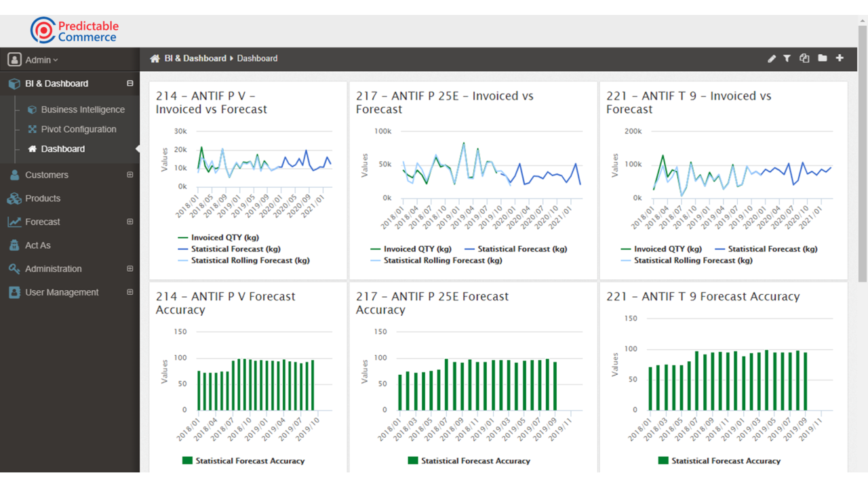Click the pencil edit dashboard icon

[772, 58]
